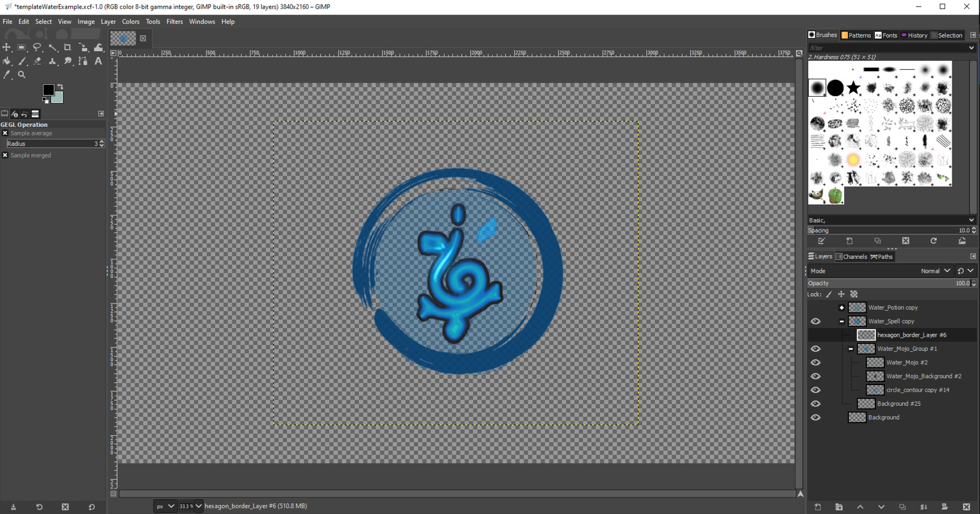980x514 pixels.
Task: Expand the Water_Potion copy group
Action: [x=842, y=307]
